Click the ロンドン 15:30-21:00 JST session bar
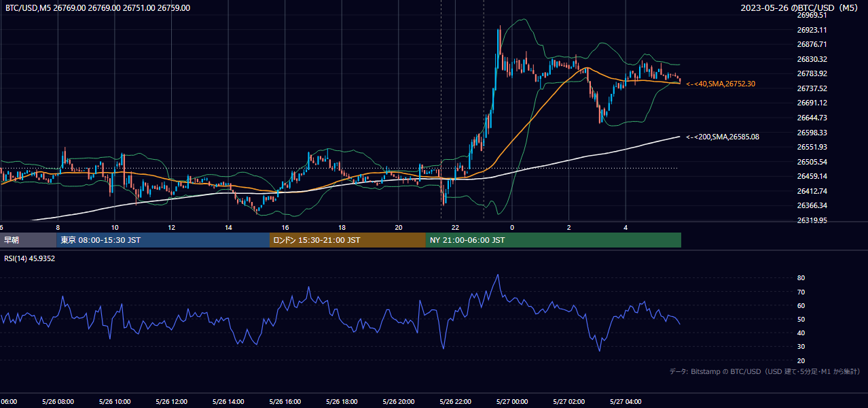The width and height of the screenshot is (868, 408). coord(348,240)
